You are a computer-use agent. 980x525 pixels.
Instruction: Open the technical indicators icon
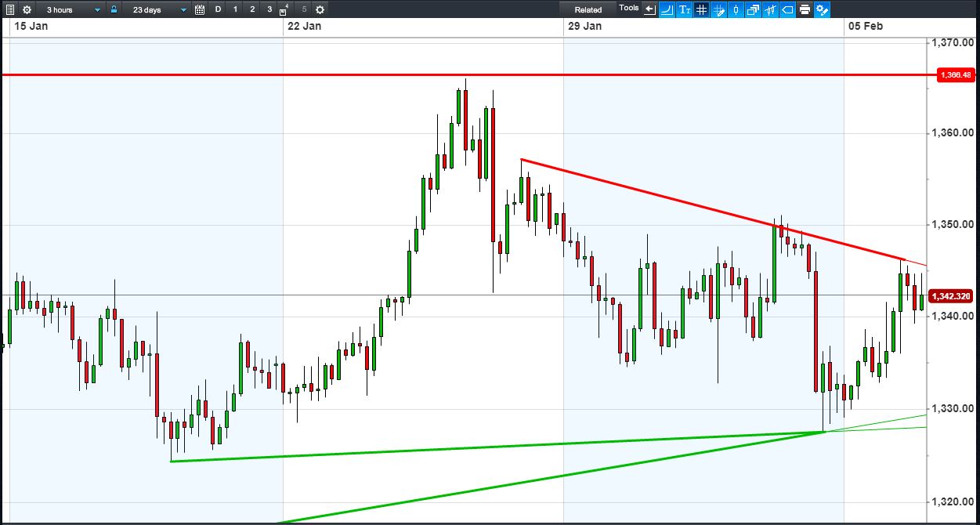(771, 9)
